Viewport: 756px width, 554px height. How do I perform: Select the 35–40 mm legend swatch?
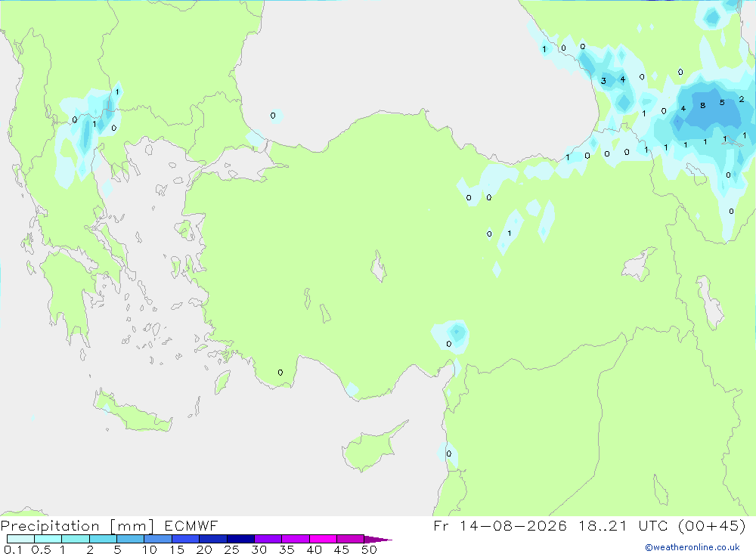point(296,539)
